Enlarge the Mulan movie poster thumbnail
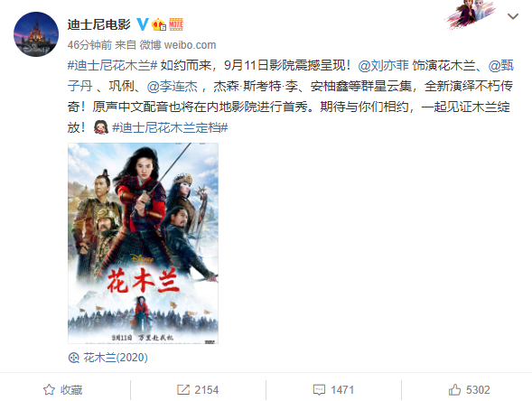The image size is (532, 401). coord(144,243)
